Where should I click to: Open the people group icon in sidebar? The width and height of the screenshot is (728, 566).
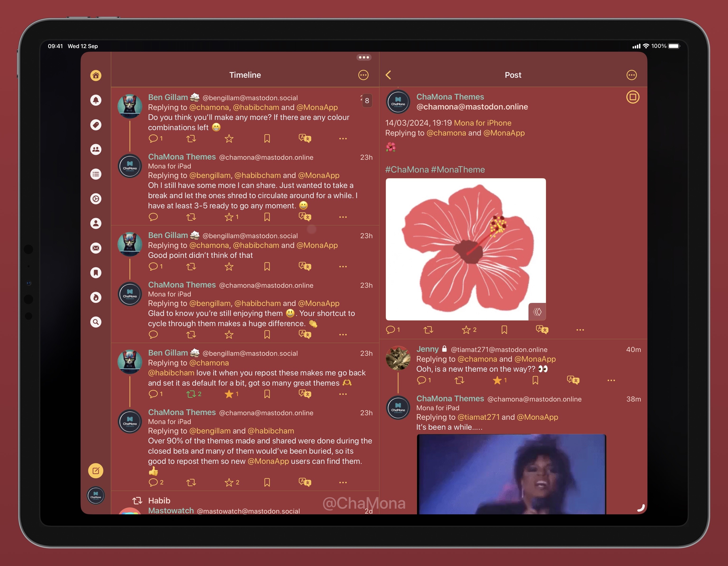96,149
